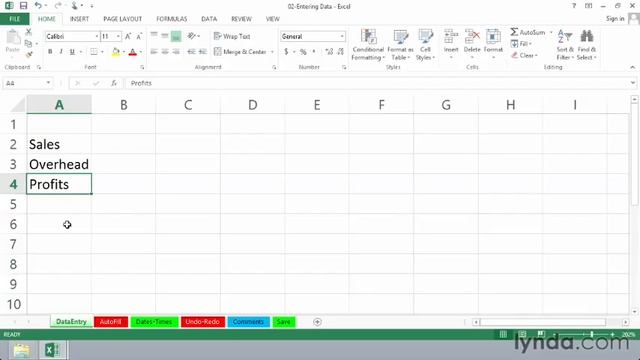Increase font size with large A icon

click(128, 36)
